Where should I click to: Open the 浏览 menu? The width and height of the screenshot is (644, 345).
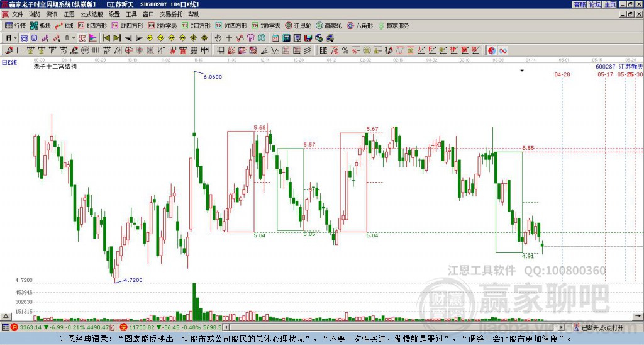click(35, 14)
